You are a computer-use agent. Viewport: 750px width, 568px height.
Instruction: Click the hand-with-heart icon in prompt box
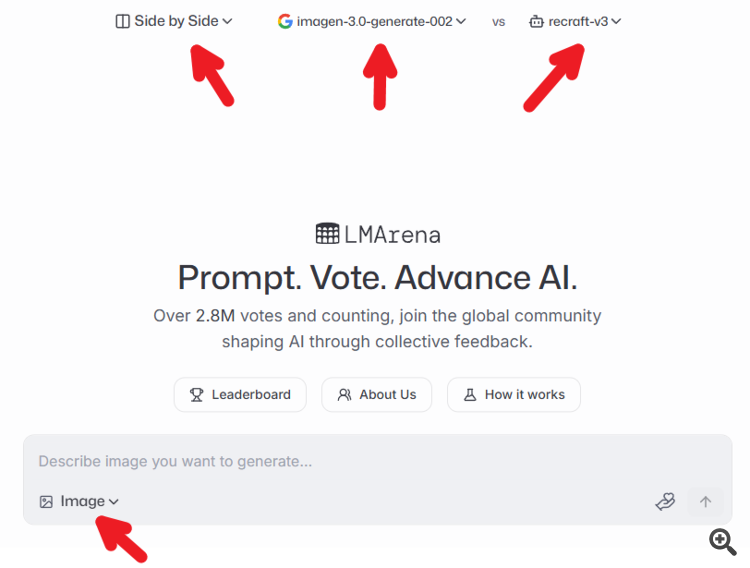pos(665,502)
